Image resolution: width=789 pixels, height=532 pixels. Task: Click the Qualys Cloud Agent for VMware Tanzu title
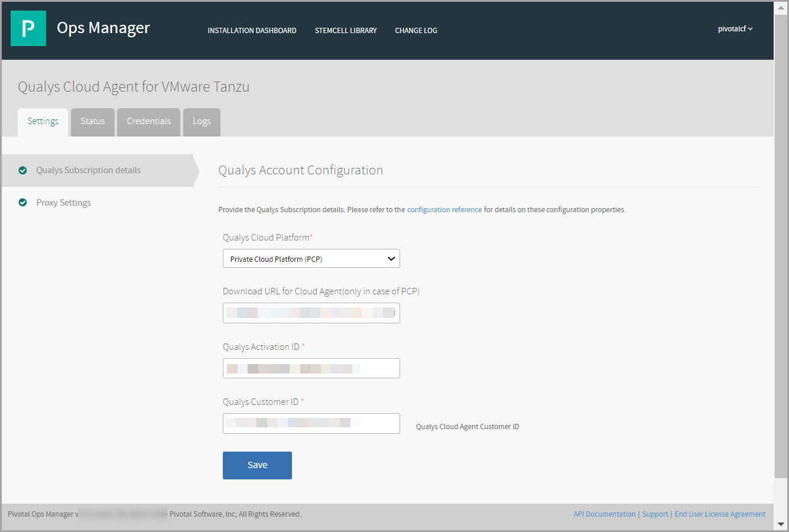[134, 87]
